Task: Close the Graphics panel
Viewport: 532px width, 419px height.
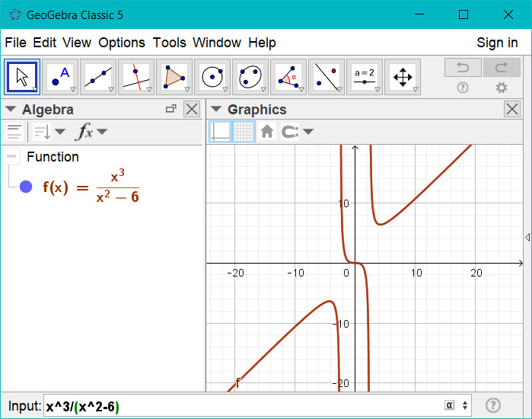Action: tap(512, 110)
